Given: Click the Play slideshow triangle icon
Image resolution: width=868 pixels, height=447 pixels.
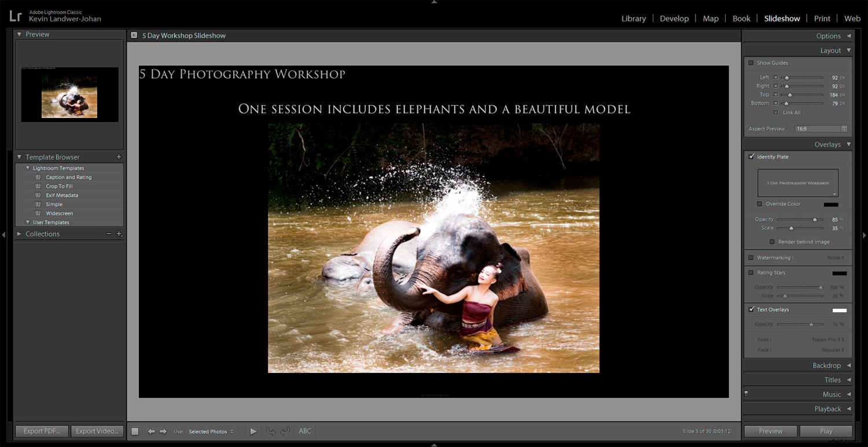Looking at the screenshot, I should 253,431.
